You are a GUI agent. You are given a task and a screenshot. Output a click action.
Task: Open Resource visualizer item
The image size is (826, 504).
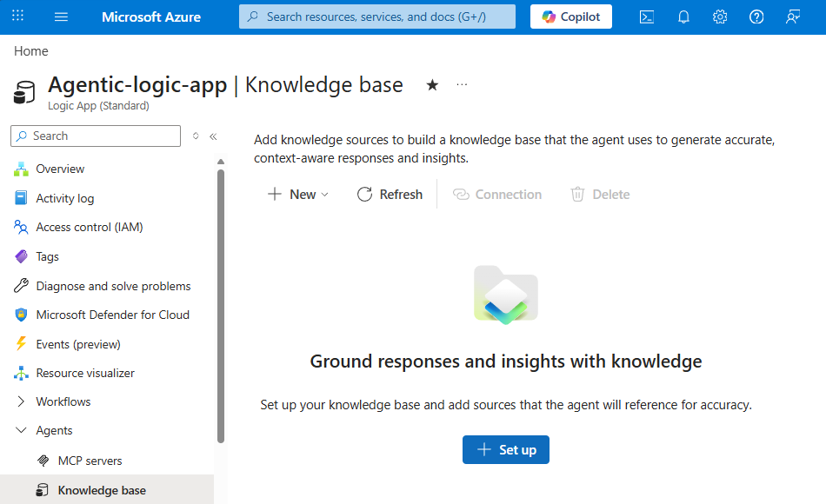[85, 373]
